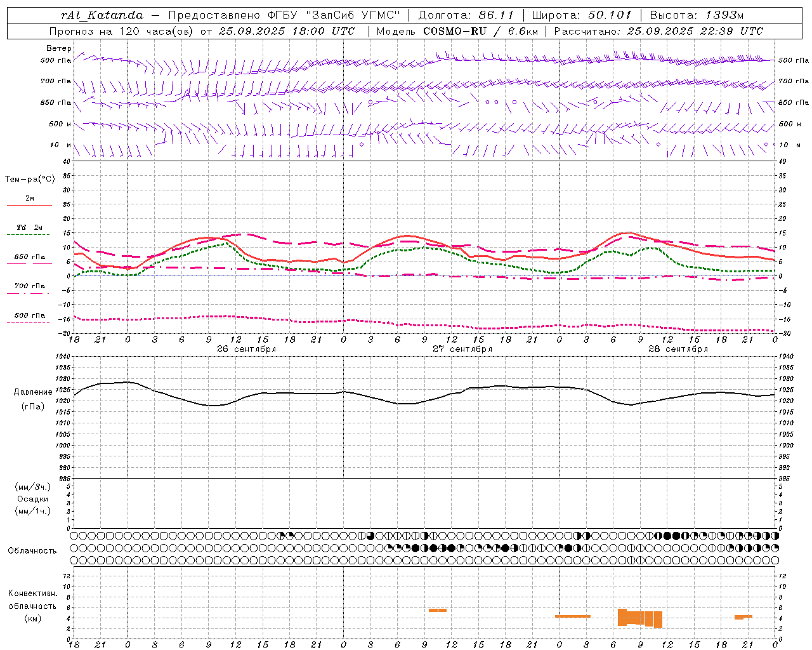
Task: Click the 26 сентября date label
Action: pyautogui.click(x=246, y=349)
